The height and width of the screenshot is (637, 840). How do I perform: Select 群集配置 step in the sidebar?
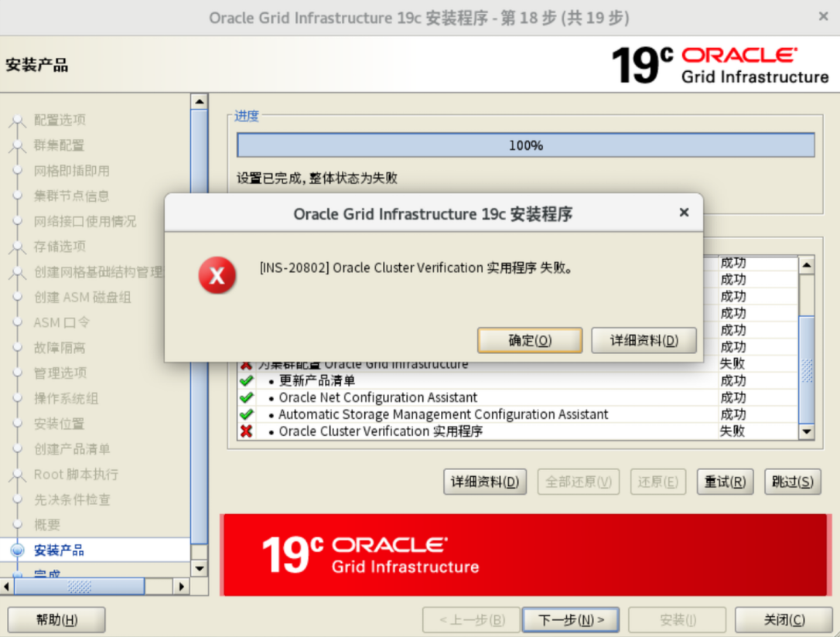pyautogui.click(x=59, y=145)
